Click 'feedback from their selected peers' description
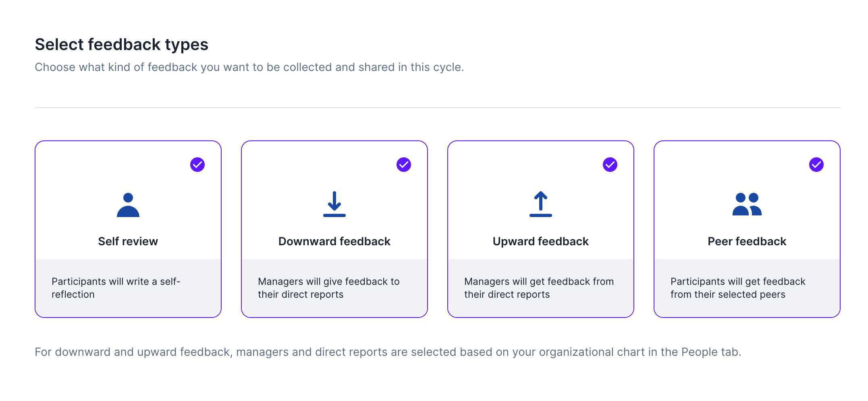The image size is (868, 401). (737, 288)
